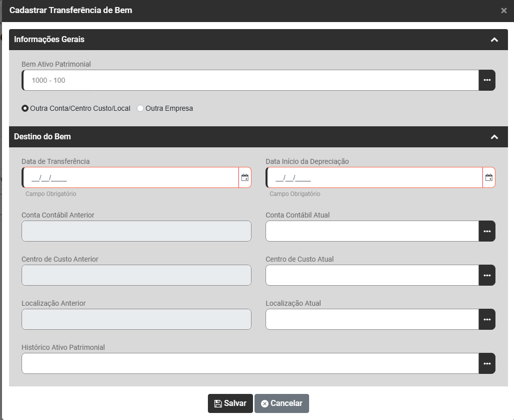Viewport: 514px width, 420px height.
Task: Click the Informações Gerais header title
Action: [x=49, y=40]
